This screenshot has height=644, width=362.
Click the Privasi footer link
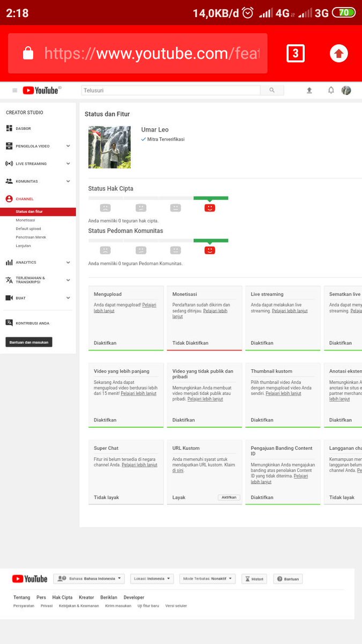tap(47, 606)
